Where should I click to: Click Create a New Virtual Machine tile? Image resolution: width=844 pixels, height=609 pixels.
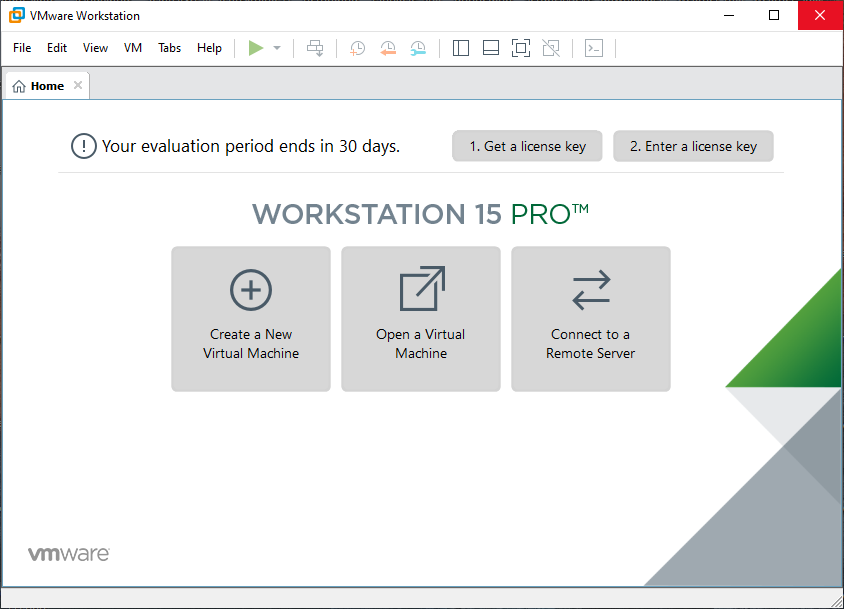[x=251, y=319]
